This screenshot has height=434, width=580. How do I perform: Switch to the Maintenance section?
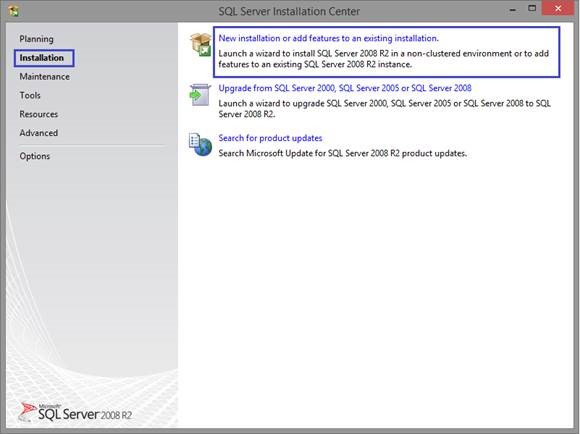pos(44,77)
